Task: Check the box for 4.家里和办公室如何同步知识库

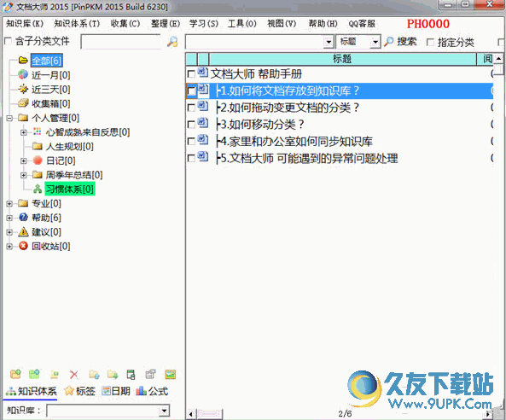Action: pos(191,142)
